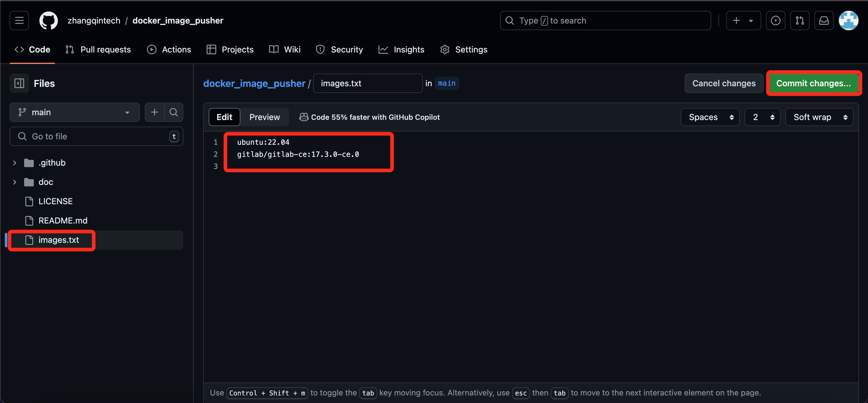The height and width of the screenshot is (403, 868).
Task: Click Cancel changes button
Action: (724, 83)
